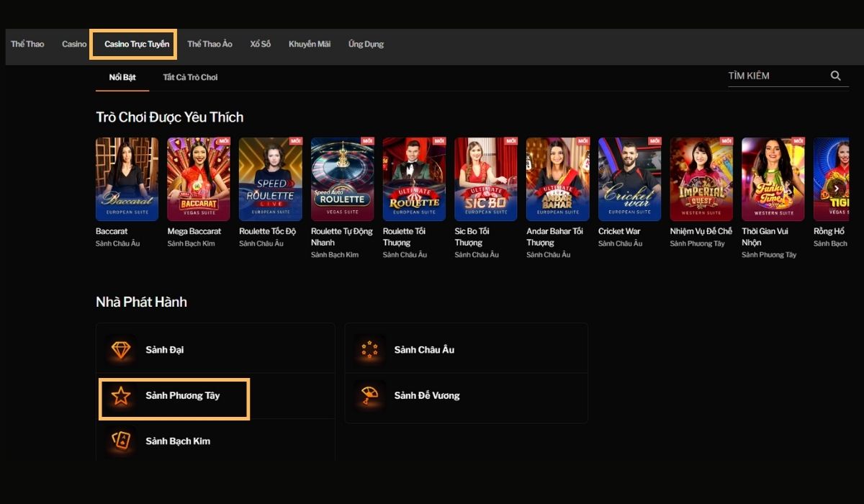Click the Thời Gian Vui Nhộn game title
Screen dimensions: 864x504
point(766,237)
